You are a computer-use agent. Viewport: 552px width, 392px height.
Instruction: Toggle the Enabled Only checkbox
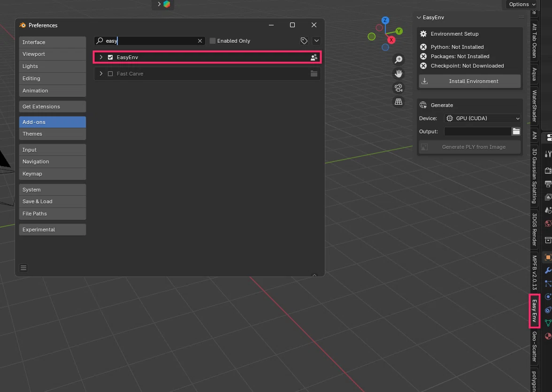point(212,41)
